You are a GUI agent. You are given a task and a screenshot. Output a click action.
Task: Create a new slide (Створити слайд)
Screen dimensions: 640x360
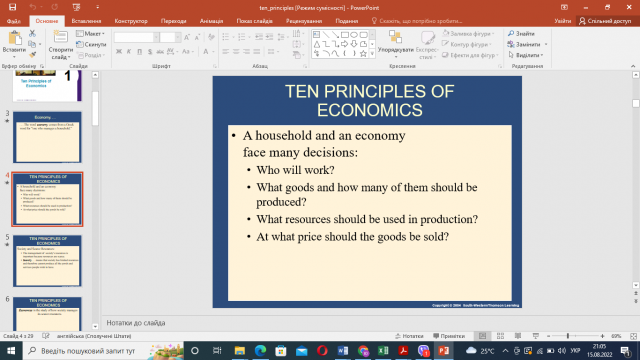point(60,45)
